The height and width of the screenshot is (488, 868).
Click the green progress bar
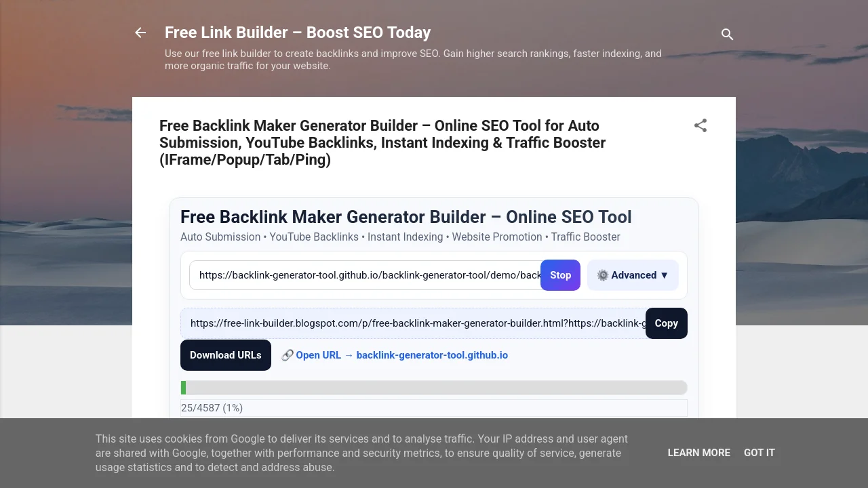434,388
